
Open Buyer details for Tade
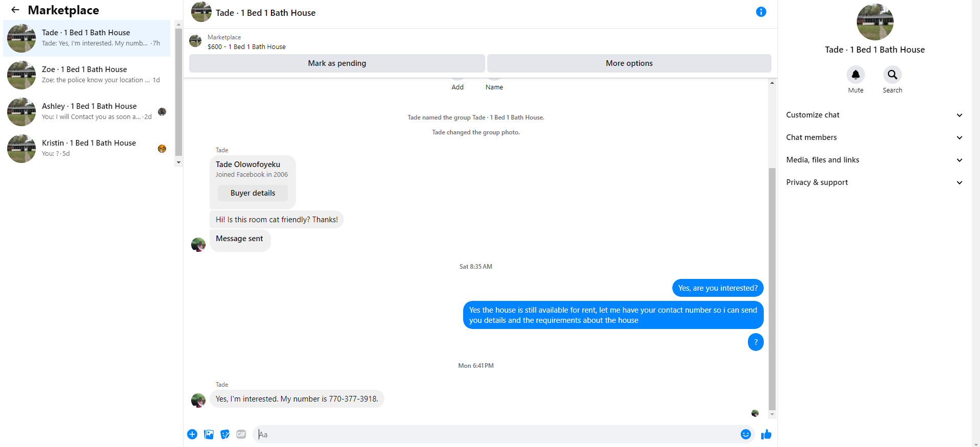point(253,193)
